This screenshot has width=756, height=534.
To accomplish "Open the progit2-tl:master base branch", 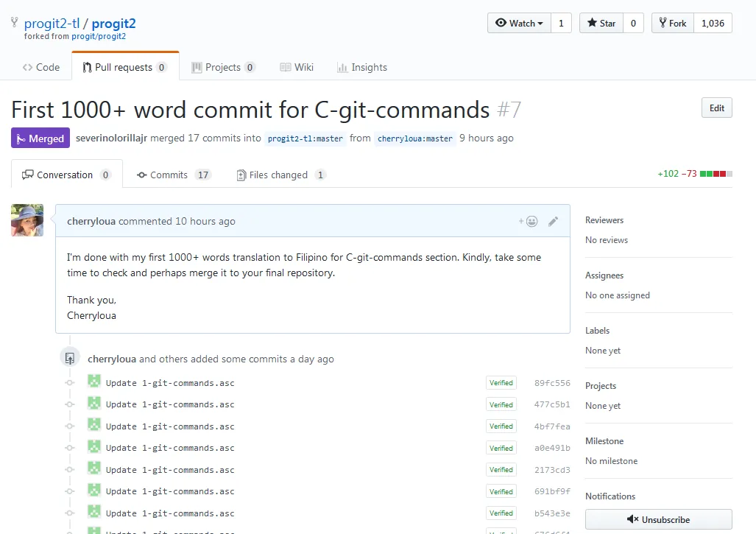I will pos(305,138).
